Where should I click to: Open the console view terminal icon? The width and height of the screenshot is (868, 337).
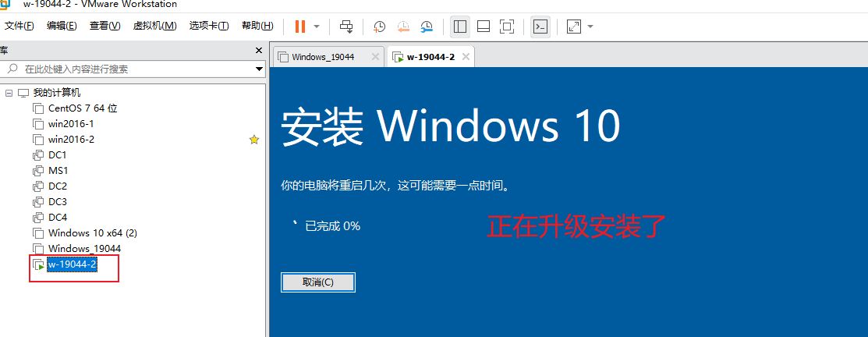(540, 27)
